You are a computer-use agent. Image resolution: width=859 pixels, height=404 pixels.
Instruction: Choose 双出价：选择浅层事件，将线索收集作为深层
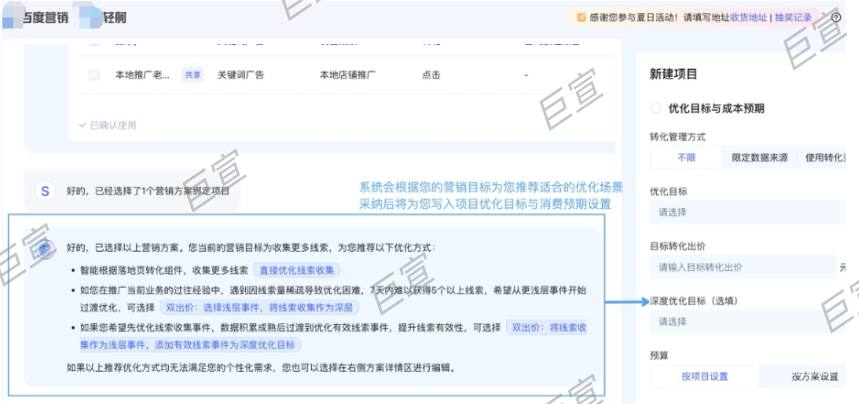tap(260, 307)
